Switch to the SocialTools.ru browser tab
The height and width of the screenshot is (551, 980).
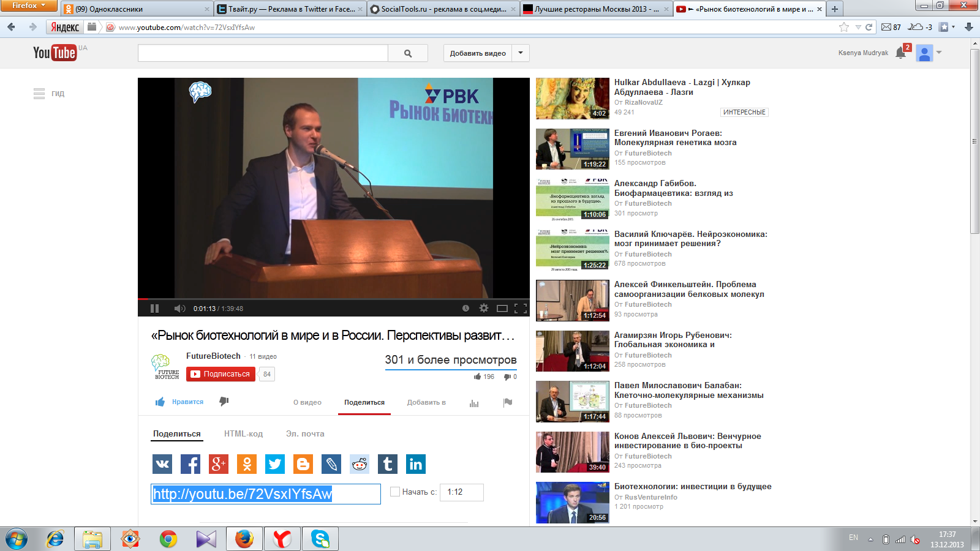tap(443, 9)
